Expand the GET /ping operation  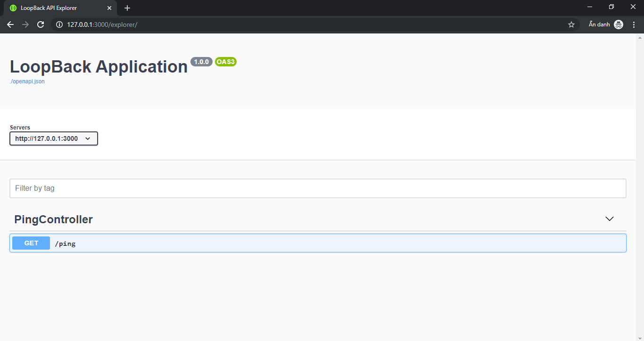[318, 243]
